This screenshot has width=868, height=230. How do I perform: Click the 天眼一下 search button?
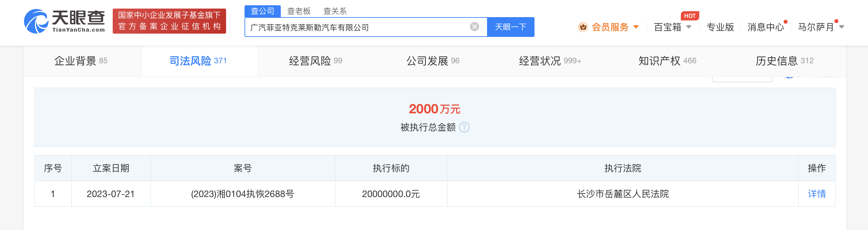pyautogui.click(x=510, y=27)
